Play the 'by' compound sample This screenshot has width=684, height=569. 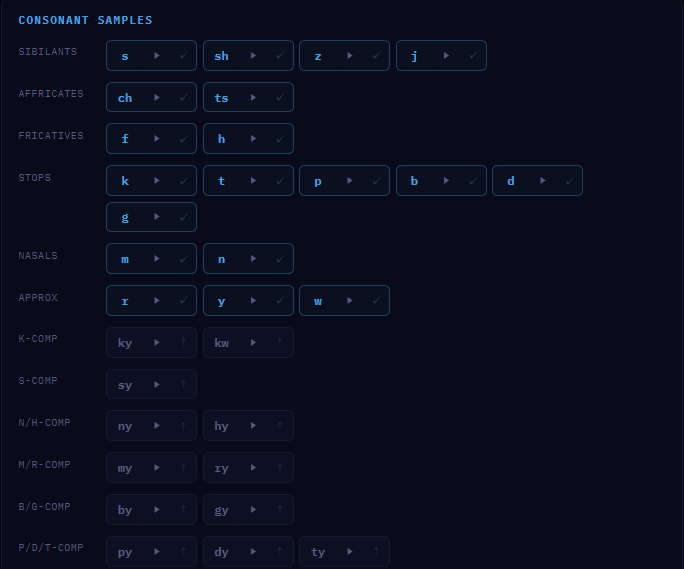pos(157,509)
